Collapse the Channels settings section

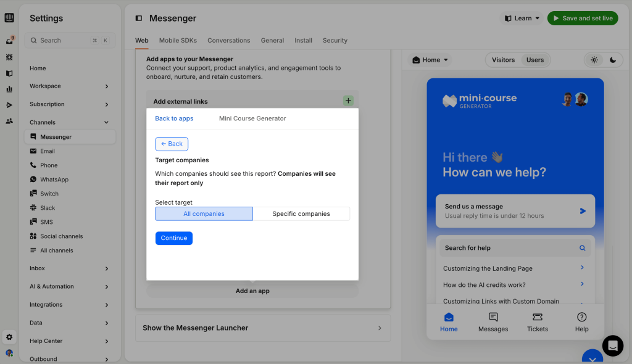click(69, 122)
